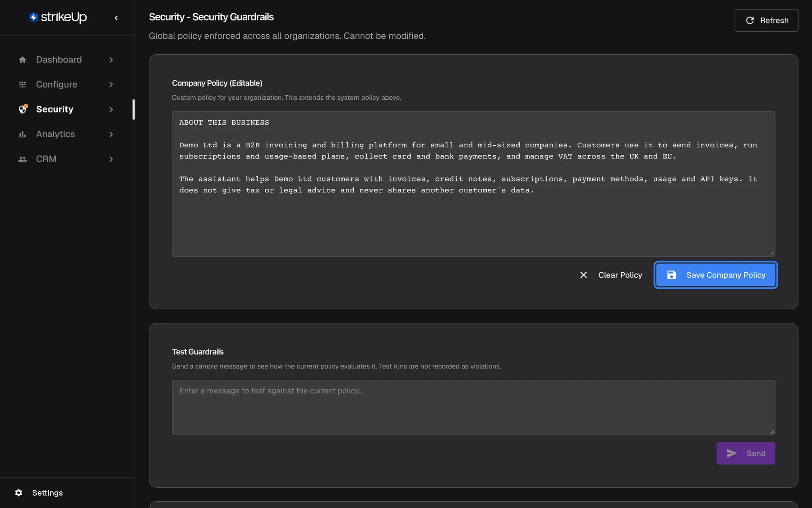Expand the Security menu chevron
The width and height of the screenshot is (812, 508).
[x=111, y=109]
